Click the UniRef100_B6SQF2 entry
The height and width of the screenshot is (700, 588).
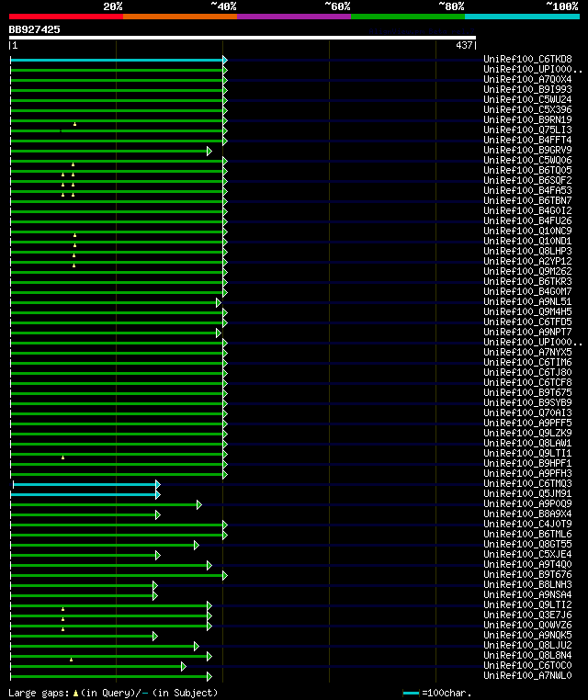pos(527,180)
